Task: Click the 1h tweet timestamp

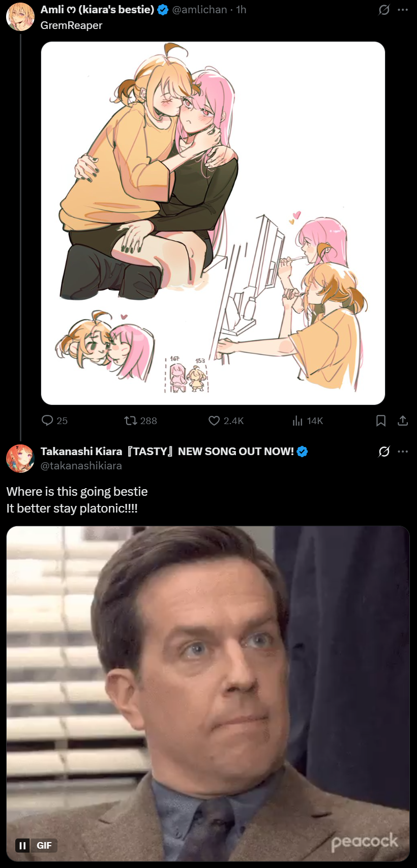Action: [242, 10]
